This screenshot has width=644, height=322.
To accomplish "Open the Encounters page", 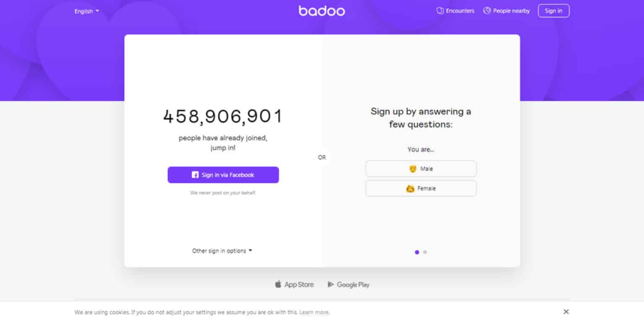I will [x=460, y=11].
